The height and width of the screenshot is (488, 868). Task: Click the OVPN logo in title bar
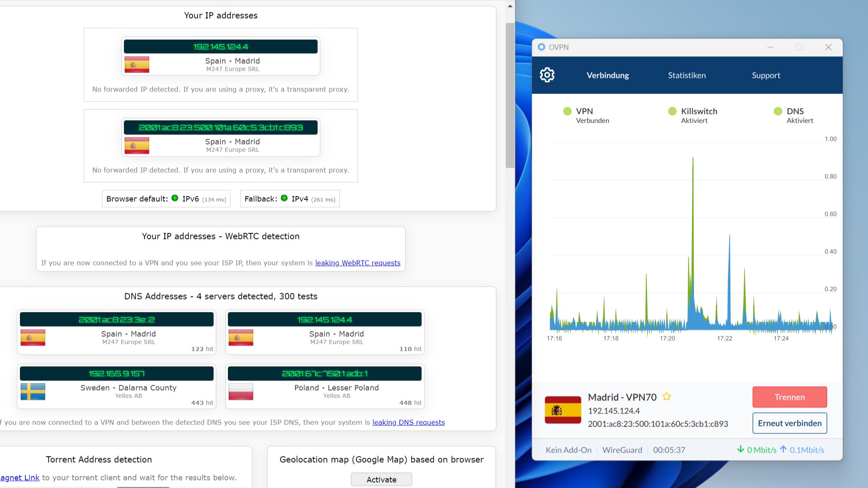point(541,47)
